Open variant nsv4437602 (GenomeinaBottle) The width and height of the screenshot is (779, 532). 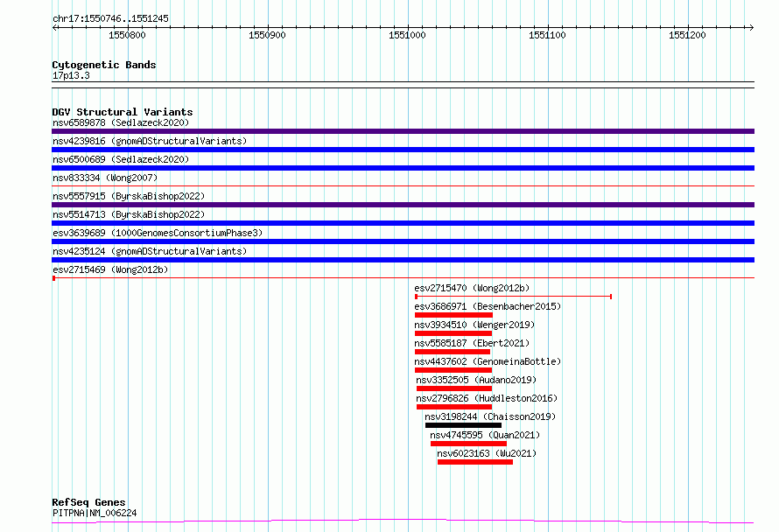point(488,361)
